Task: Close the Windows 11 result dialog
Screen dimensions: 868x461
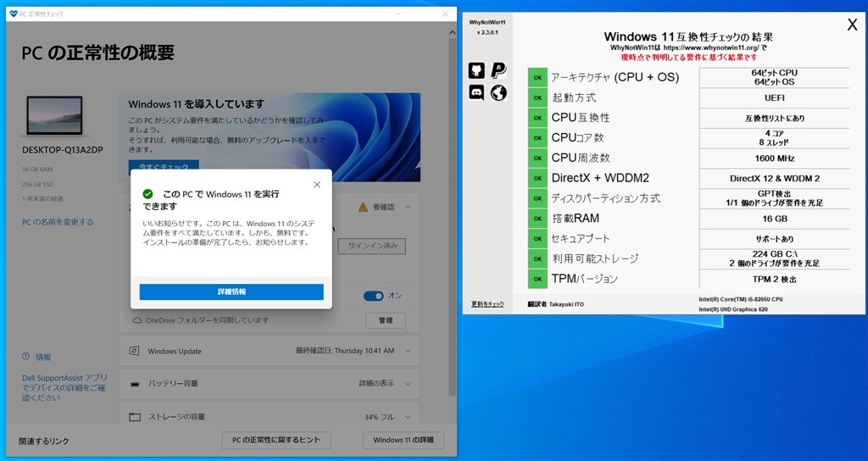Action: pos(317,184)
